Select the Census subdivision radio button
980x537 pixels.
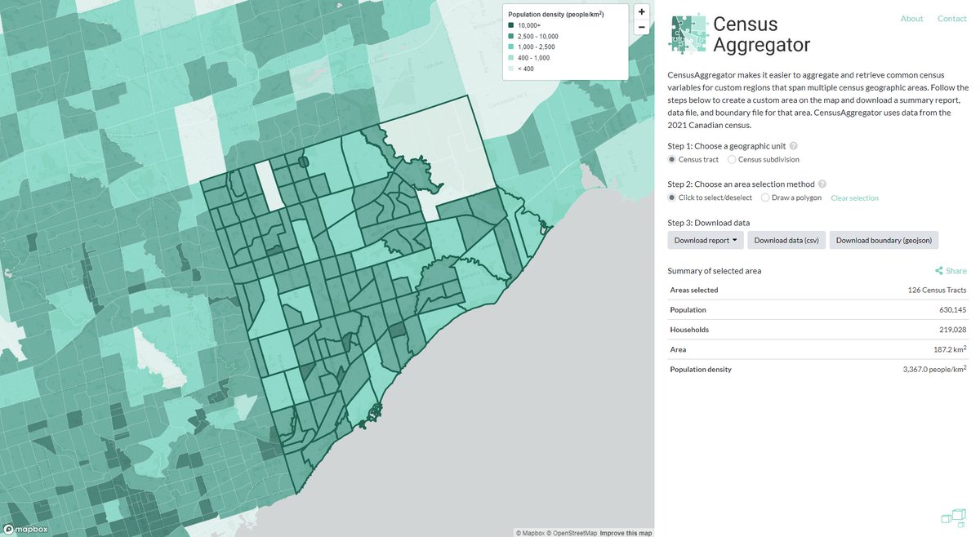733,159
